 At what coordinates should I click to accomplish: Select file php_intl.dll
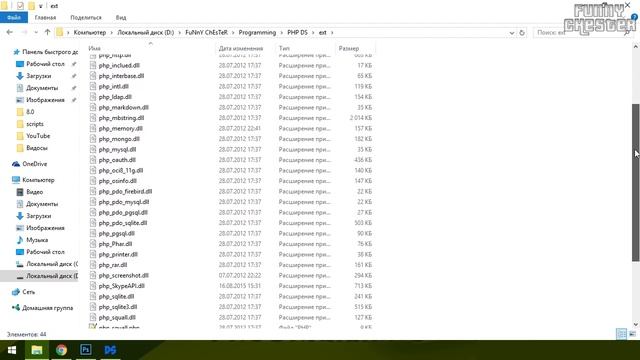(x=113, y=87)
